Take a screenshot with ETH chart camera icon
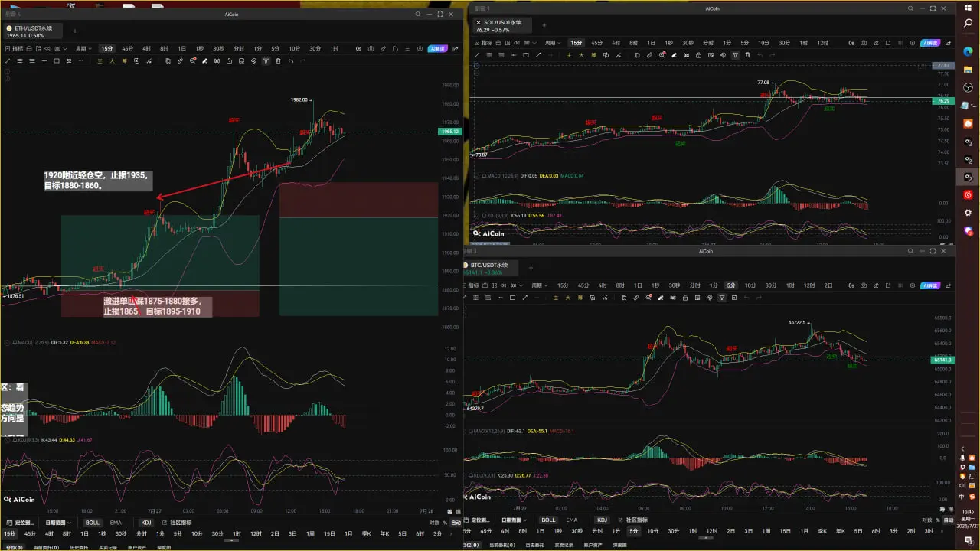Viewport: 980px width, 551px height. tap(371, 48)
